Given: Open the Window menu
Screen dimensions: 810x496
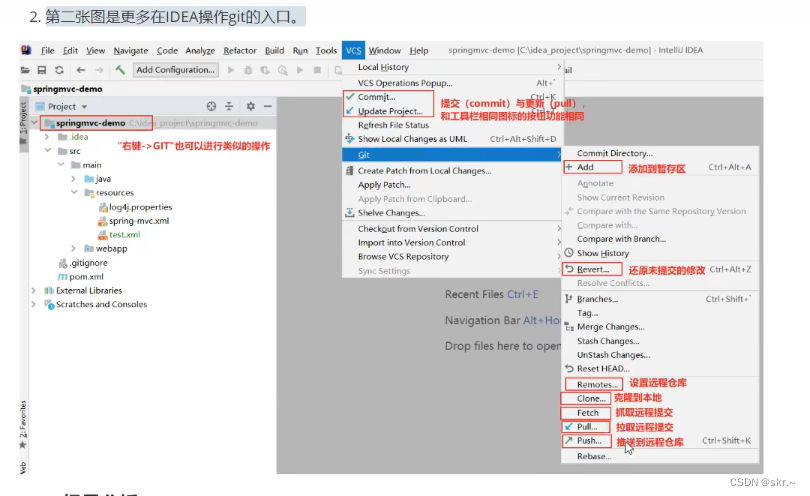Looking at the screenshot, I should [384, 50].
